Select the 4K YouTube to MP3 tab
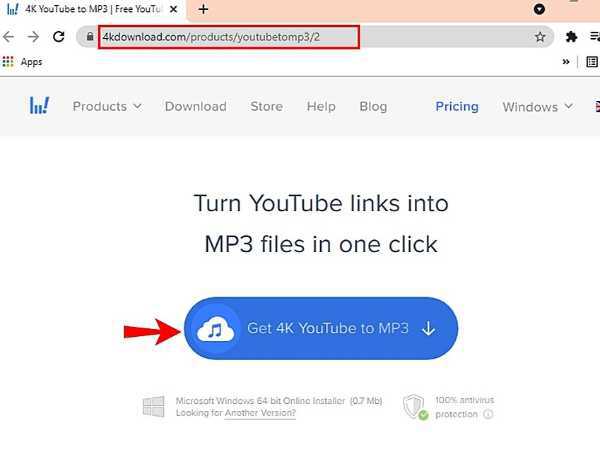The height and width of the screenshot is (454, 600). (90, 9)
